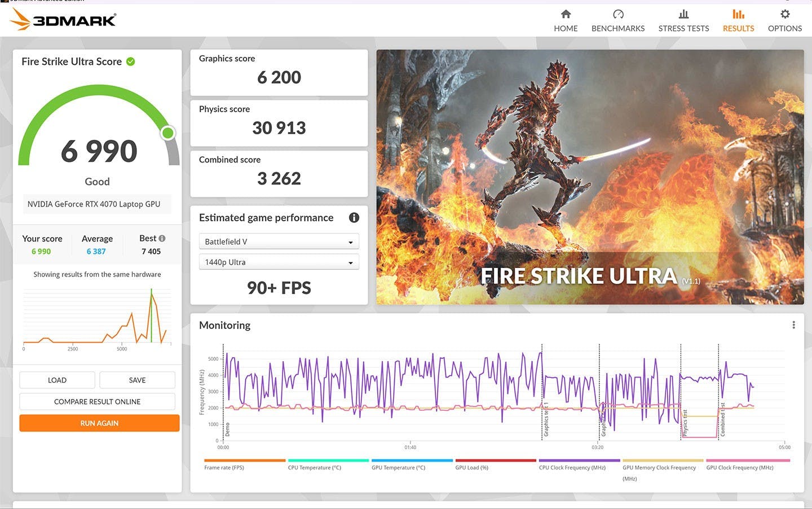
Task: Click the score gauge indicator knob
Action: [167, 133]
